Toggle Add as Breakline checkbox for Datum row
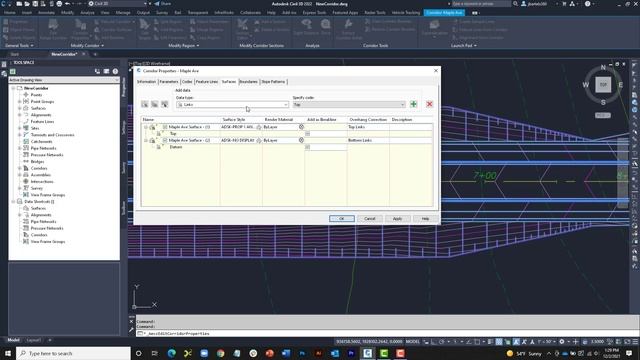The height and width of the screenshot is (360, 640). point(307,147)
